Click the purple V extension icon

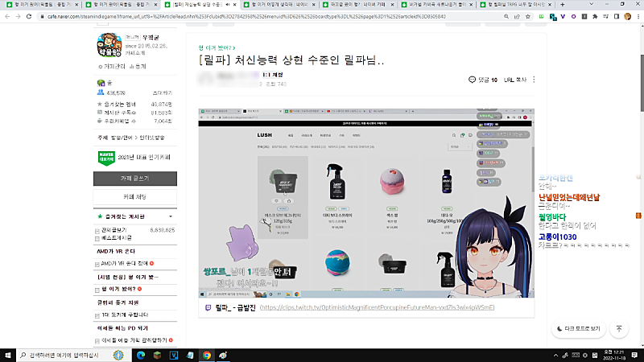pyautogui.click(x=563, y=16)
